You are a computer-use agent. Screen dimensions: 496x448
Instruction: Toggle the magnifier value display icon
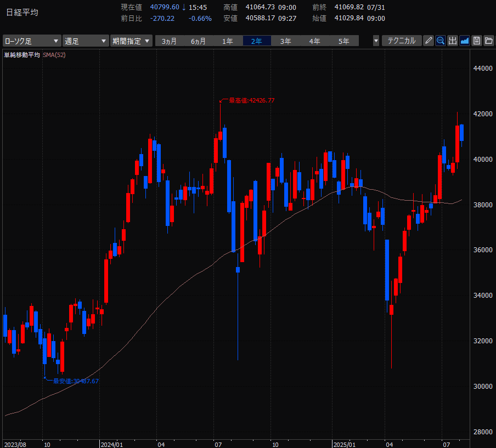coord(441,41)
